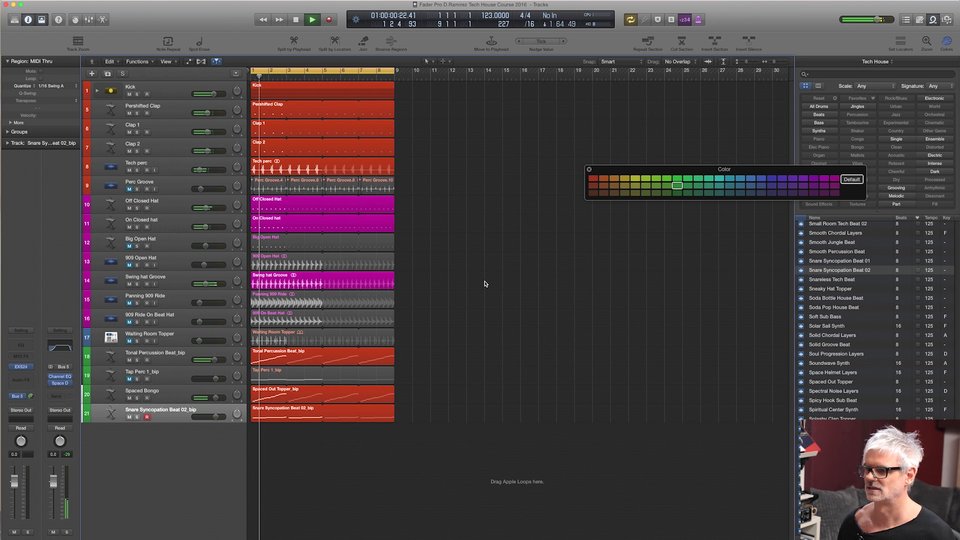
Task: Select the Electronic genre button
Action: pos(934,98)
